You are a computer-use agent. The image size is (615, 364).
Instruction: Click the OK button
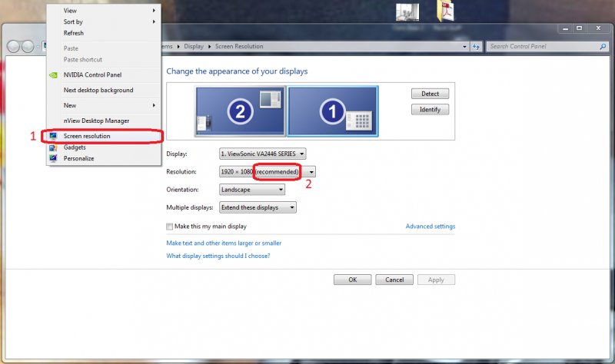pos(352,280)
